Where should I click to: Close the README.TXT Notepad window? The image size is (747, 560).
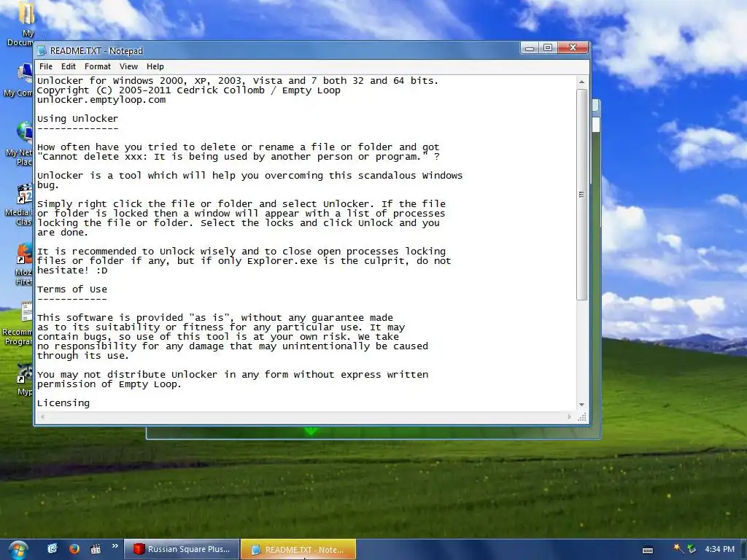(573, 47)
